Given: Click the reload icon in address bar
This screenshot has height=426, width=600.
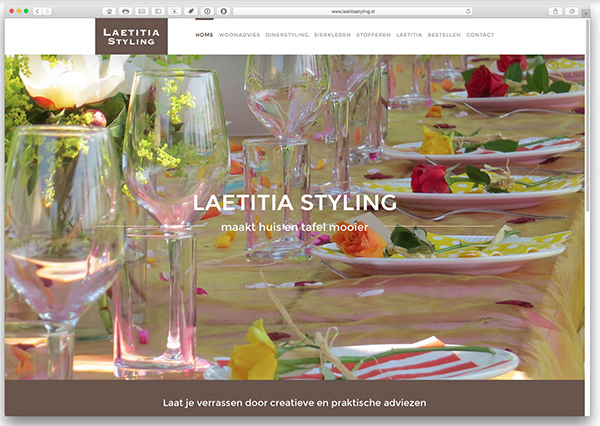Looking at the screenshot, I should point(468,11).
